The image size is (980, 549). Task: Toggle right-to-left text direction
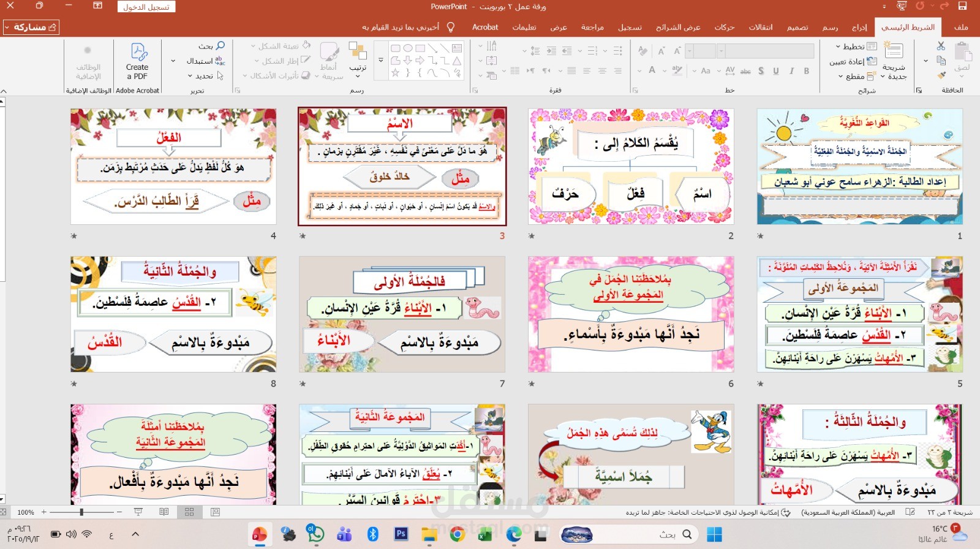coord(546,70)
